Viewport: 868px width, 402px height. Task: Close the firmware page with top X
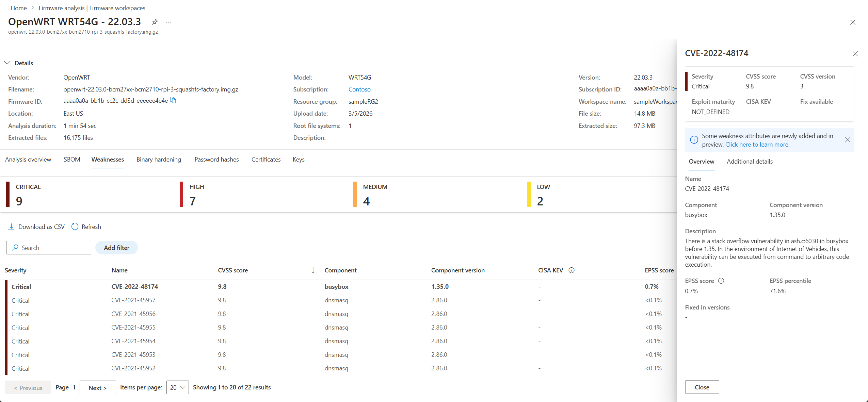(853, 22)
